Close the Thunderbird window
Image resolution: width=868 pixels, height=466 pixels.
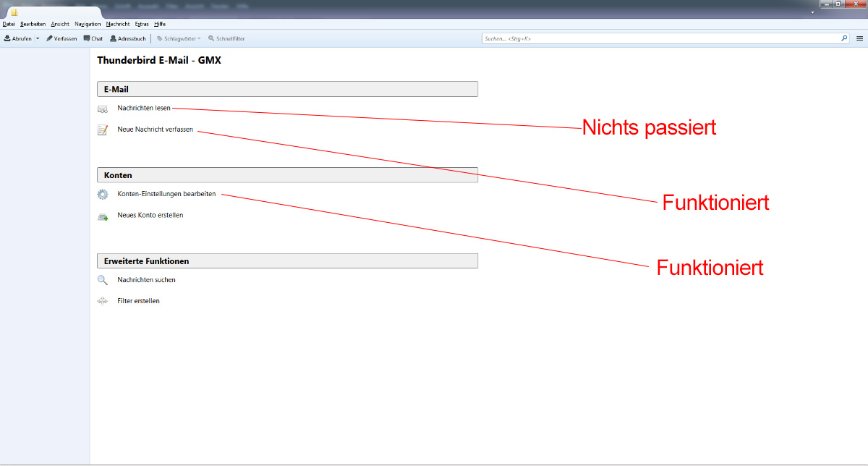(x=855, y=4)
